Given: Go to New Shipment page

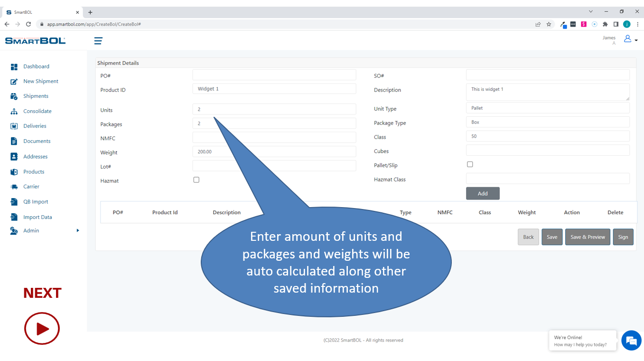Looking at the screenshot, I should click(41, 81).
